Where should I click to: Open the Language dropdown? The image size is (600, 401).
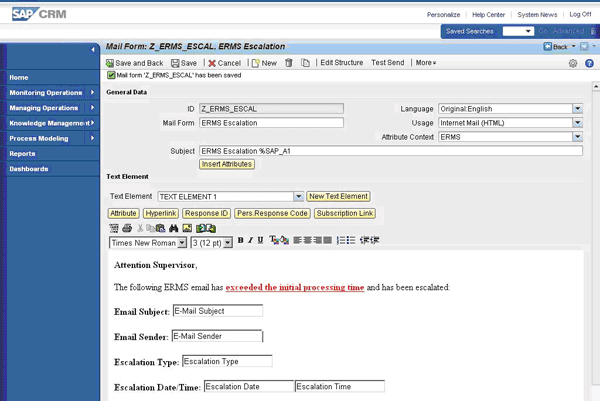[x=577, y=108]
